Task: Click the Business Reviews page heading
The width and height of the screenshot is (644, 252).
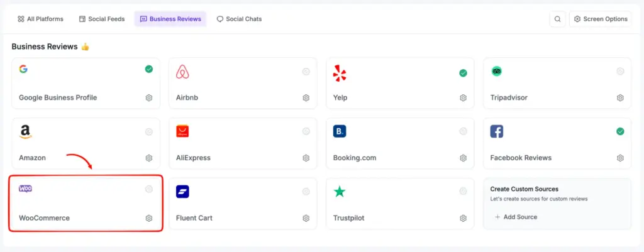Action: coord(45,47)
